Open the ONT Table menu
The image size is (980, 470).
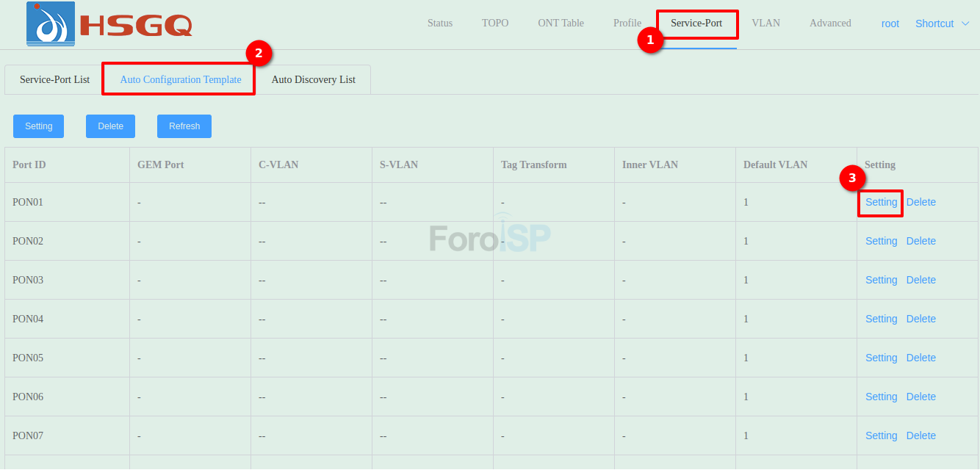561,23
